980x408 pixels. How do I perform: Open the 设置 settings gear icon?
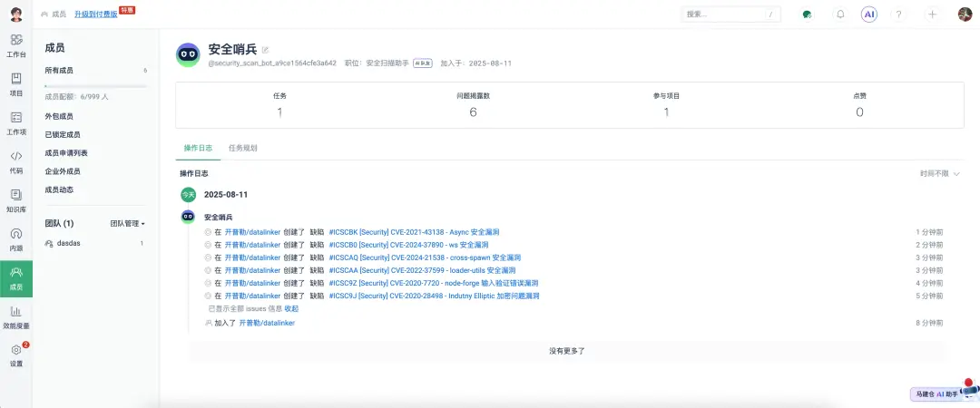click(16, 355)
